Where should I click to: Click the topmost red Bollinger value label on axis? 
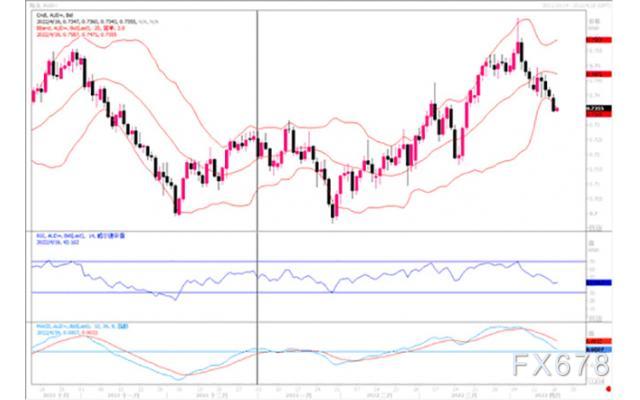(598, 40)
